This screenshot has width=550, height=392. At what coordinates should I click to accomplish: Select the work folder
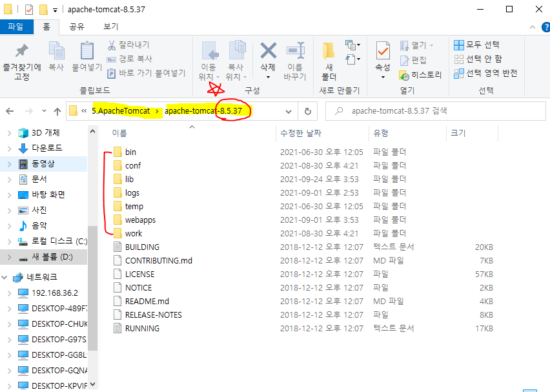coord(134,234)
